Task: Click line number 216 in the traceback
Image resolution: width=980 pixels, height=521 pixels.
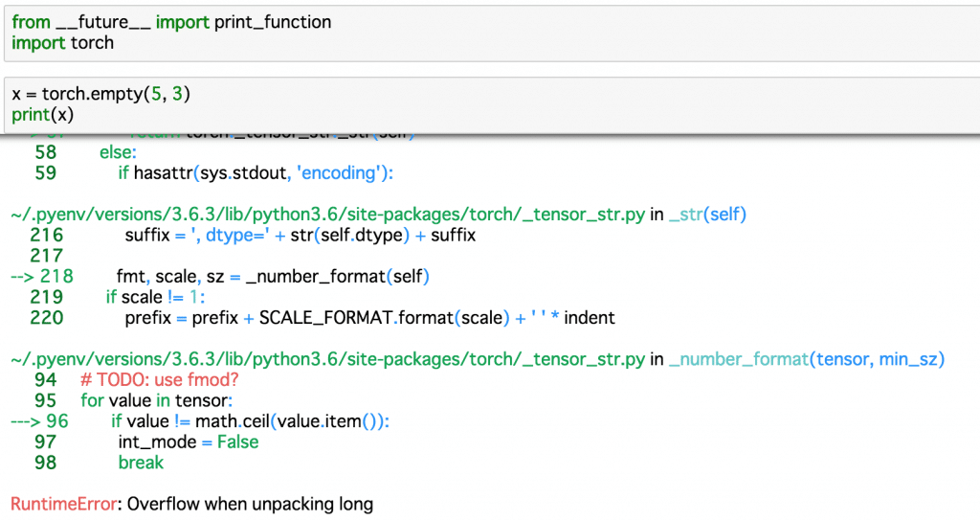Action: point(46,236)
